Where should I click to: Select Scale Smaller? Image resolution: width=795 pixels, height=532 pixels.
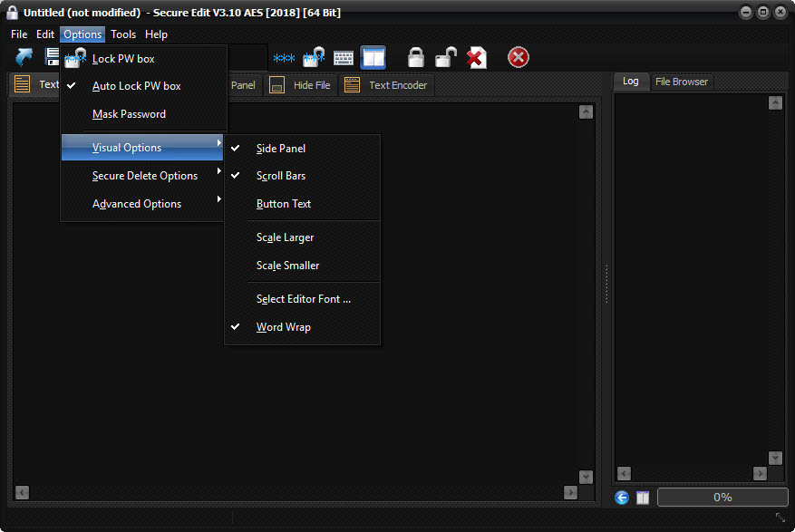[302, 266]
